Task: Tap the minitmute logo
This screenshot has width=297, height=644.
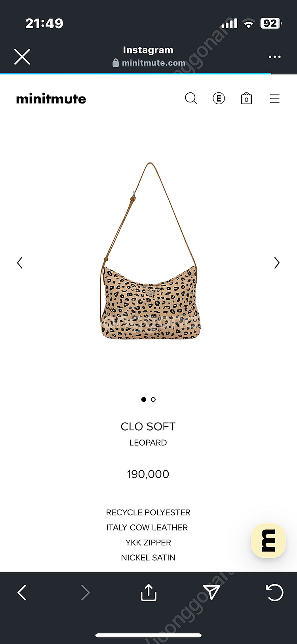Action: point(51,99)
